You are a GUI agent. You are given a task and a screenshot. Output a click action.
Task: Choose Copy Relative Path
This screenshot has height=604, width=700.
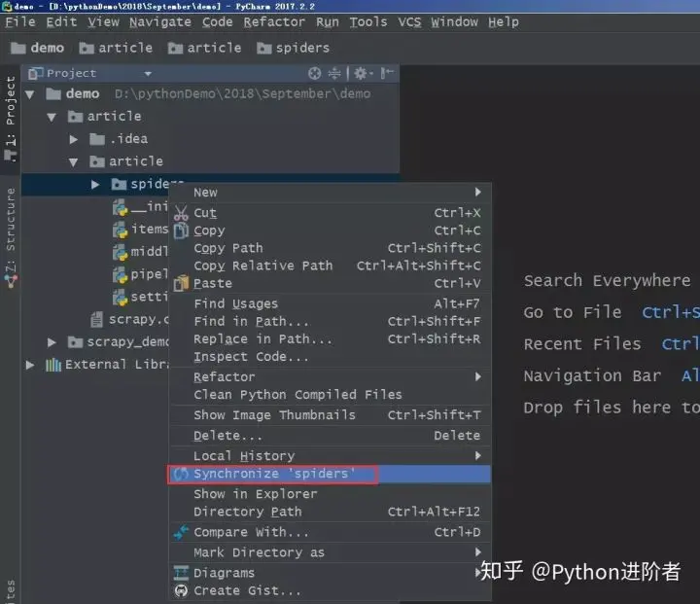click(x=331, y=266)
